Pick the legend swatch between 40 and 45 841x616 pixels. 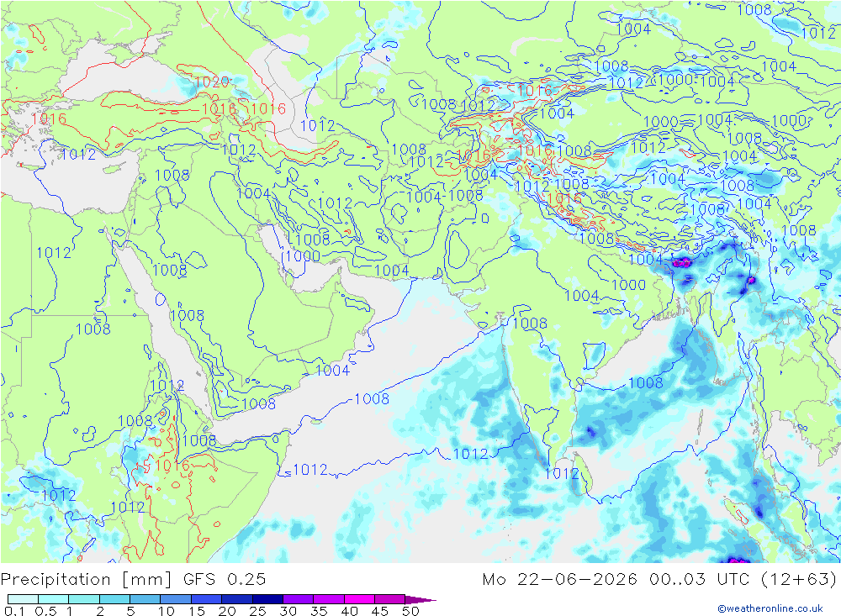pos(359,599)
